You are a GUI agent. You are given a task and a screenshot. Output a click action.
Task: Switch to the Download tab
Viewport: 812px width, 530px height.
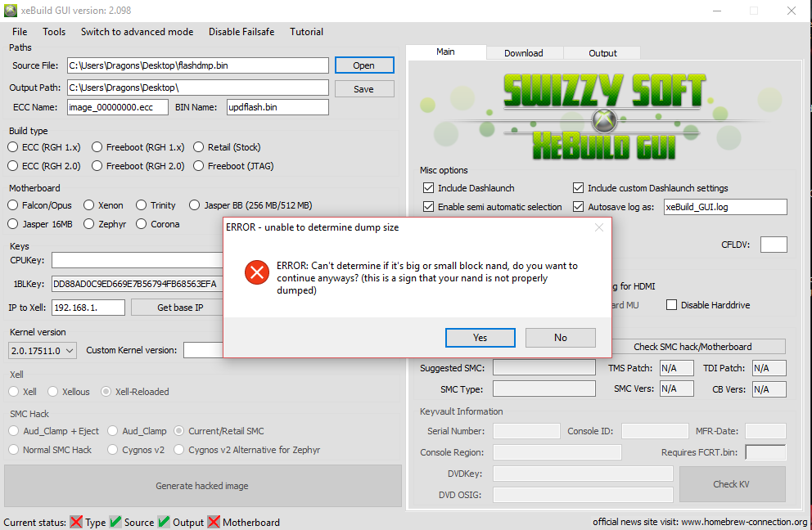524,53
